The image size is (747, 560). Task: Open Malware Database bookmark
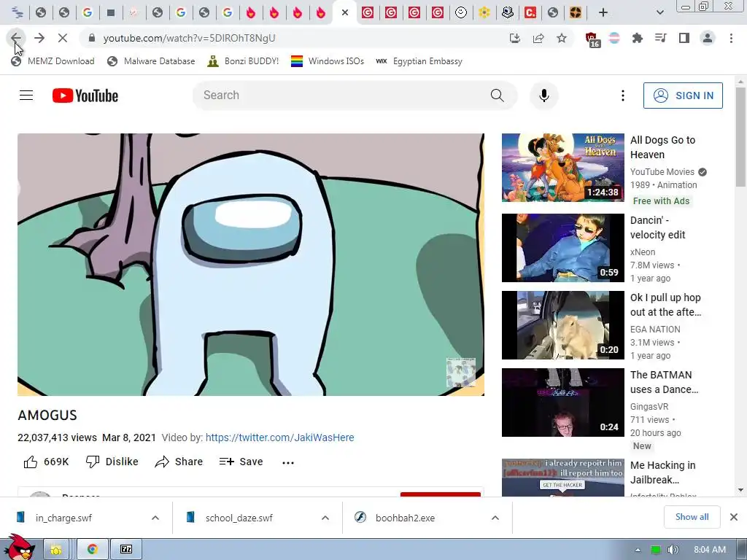click(x=152, y=61)
